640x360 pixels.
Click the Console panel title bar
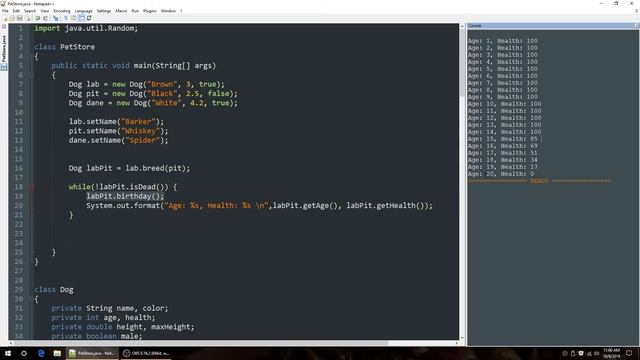(x=553, y=26)
